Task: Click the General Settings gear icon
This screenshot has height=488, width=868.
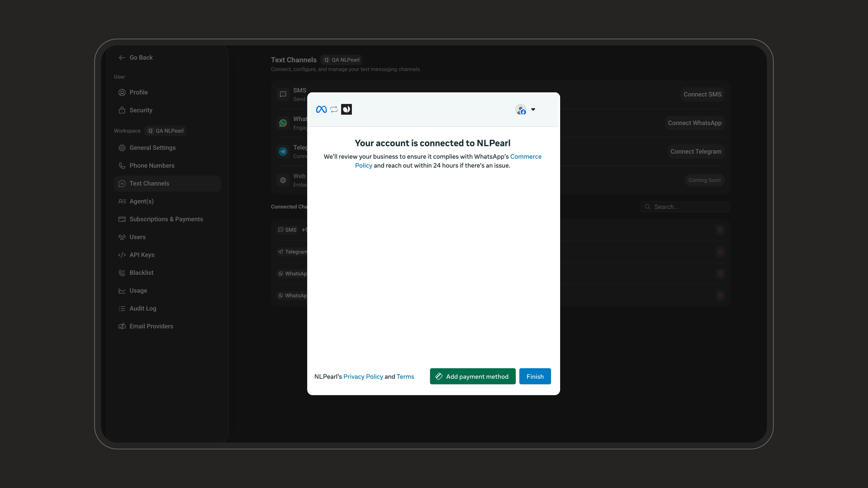Action: [x=122, y=148]
